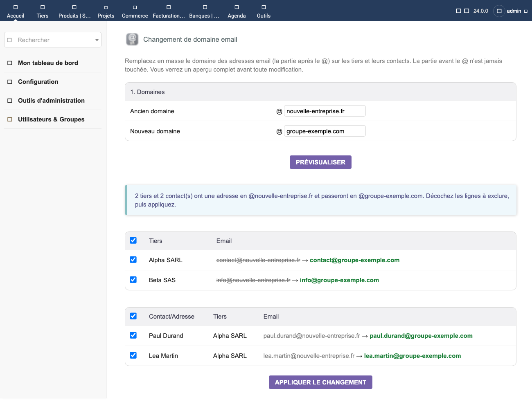Screen dimensions: 532x409
Task: Click the Ancien domaine input field
Action: pyautogui.click(x=325, y=111)
